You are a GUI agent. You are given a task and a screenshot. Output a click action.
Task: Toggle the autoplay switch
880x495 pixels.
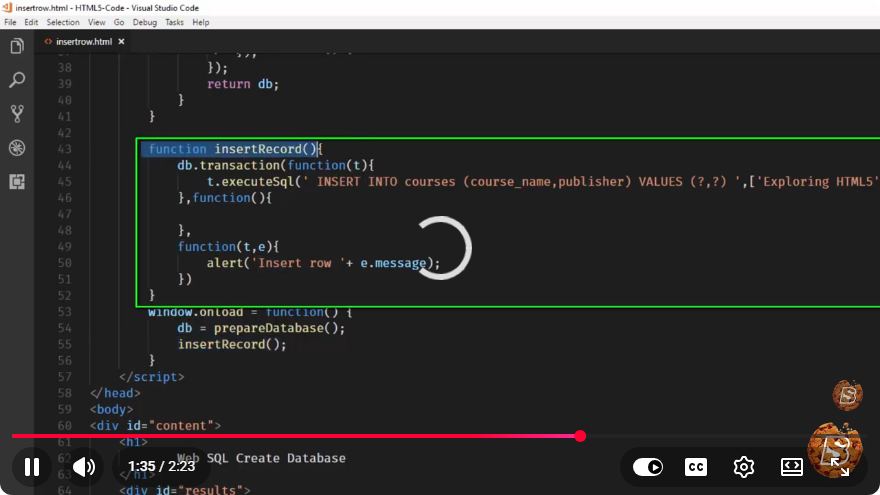point(648,466)
